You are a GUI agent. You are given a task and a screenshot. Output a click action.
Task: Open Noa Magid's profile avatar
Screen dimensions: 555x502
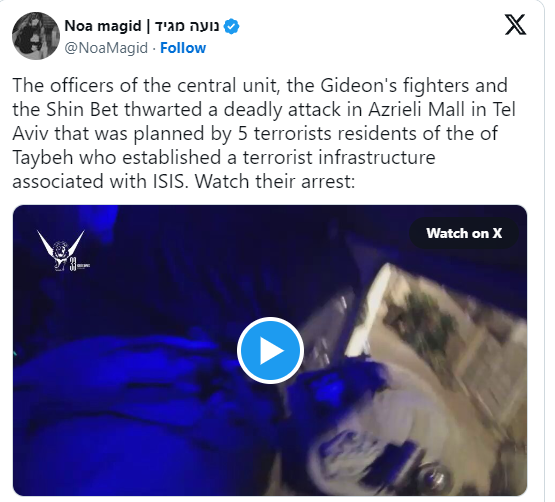pyautogui.click(x=36, y=36)
